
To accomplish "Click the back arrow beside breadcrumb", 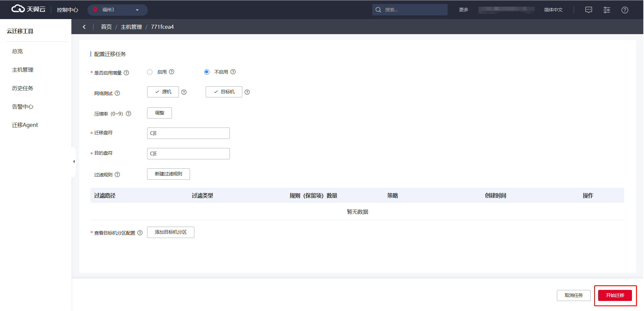I will pos(84,27).
